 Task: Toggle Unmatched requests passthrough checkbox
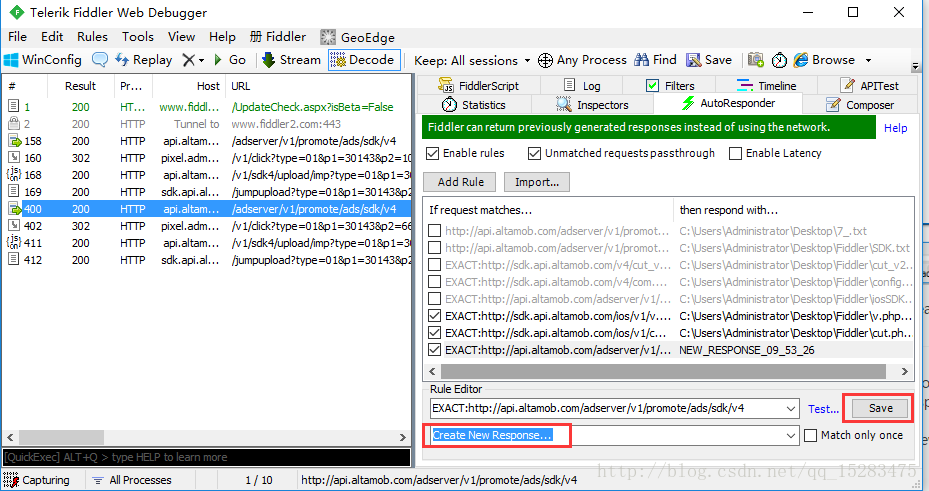point(534,153)
